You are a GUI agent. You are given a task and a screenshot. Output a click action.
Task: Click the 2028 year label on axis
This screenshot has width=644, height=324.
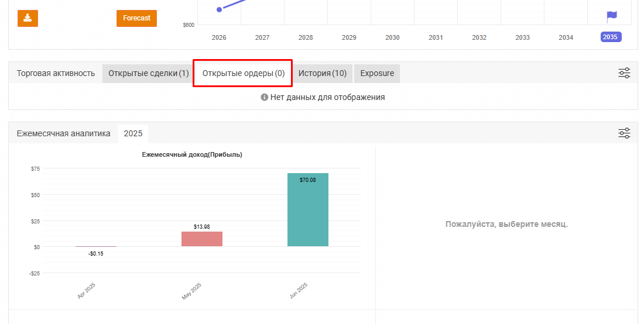click(x=306, y=37)
